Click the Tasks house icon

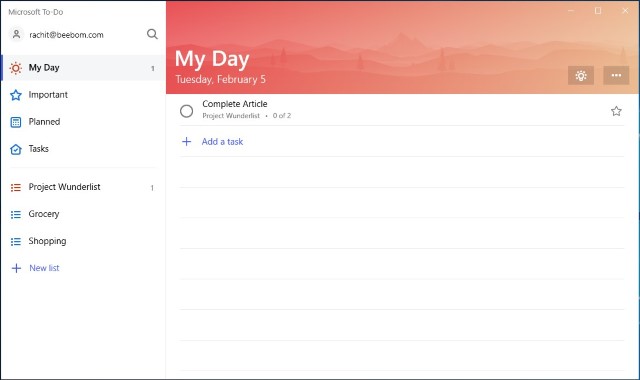pyautogui.click(x=16, y=149)
